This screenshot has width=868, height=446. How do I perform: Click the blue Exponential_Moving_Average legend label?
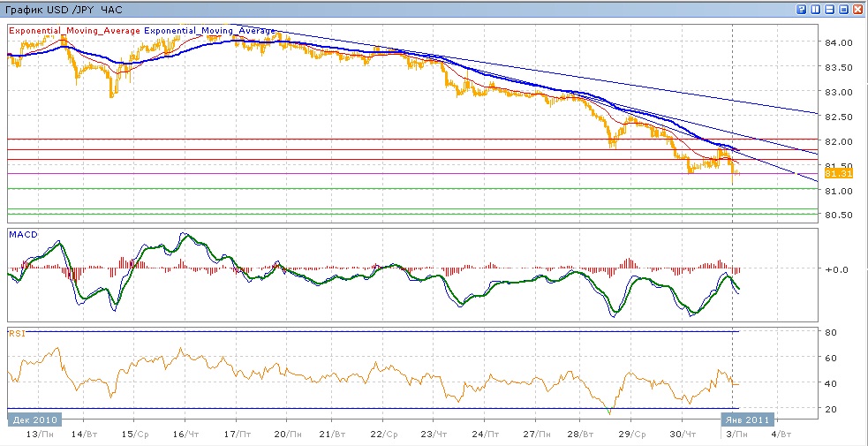pos(209,30)
